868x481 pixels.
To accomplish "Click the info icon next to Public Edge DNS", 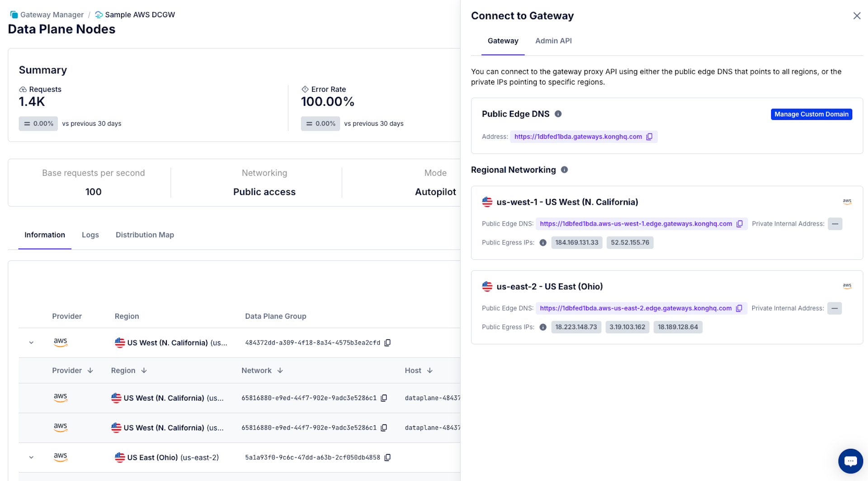I will tap(558, 114).
